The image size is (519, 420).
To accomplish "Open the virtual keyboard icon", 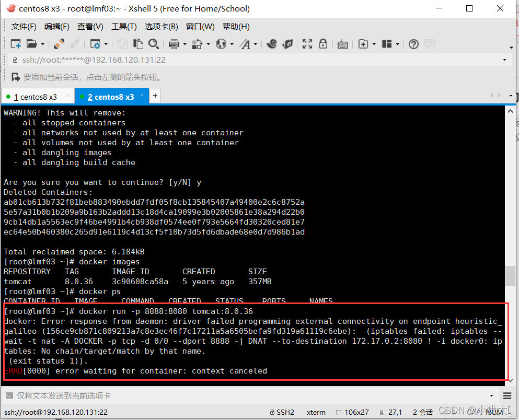I will [x=342, y=44].
